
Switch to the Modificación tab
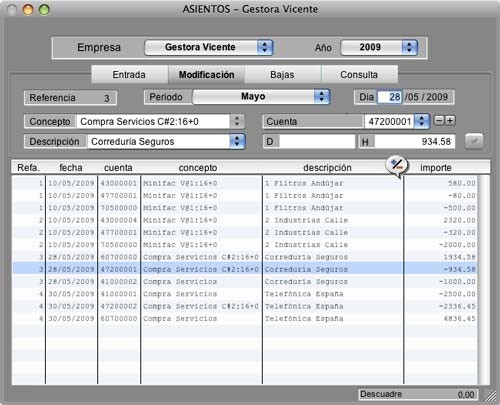point(207,75)
